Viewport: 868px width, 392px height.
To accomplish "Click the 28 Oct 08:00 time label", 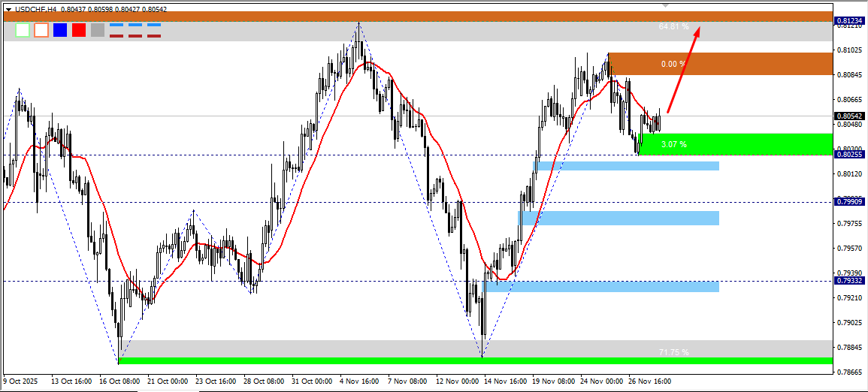I will coord(262,381).
